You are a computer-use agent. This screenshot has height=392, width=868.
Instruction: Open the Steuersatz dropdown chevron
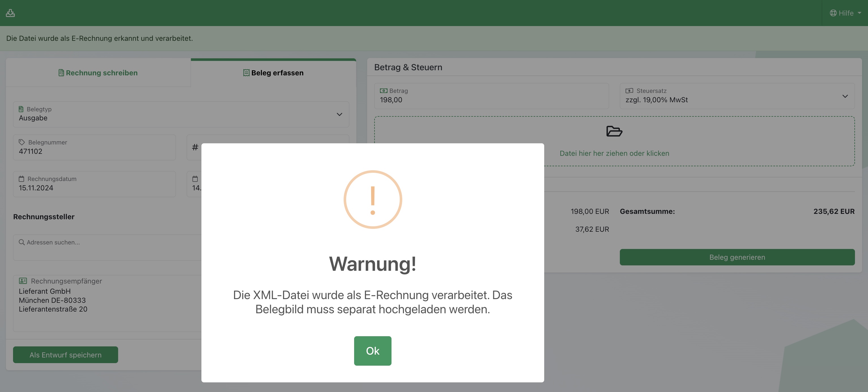(845, 96)
